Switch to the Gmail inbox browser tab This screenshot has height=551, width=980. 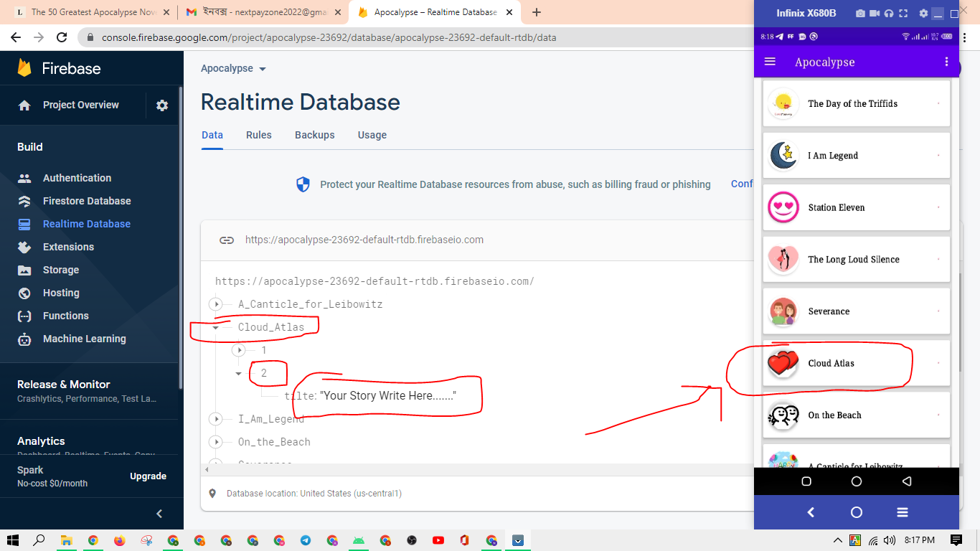tap(261, 12)
